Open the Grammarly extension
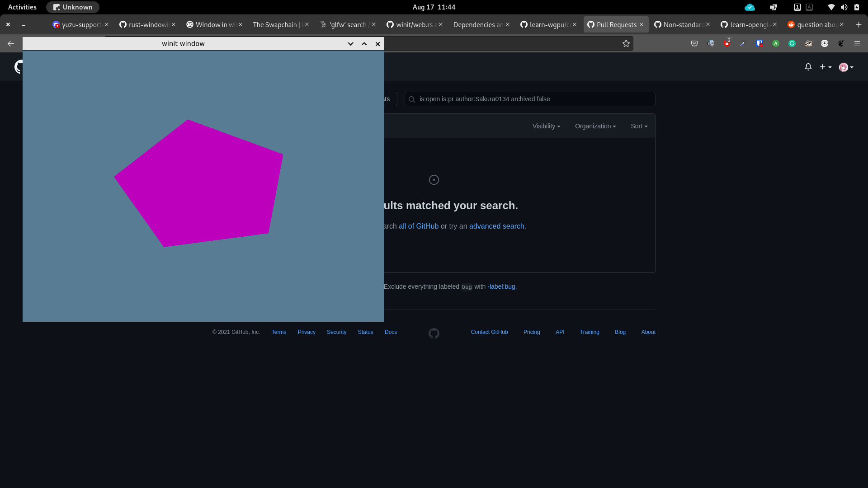868x488 pixels. pyautogui.click(x=792, y=43)
